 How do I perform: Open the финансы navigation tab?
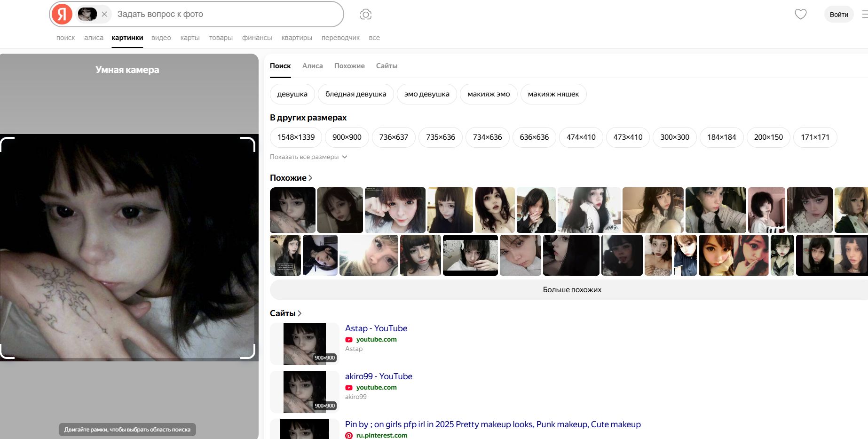[257, 38]
